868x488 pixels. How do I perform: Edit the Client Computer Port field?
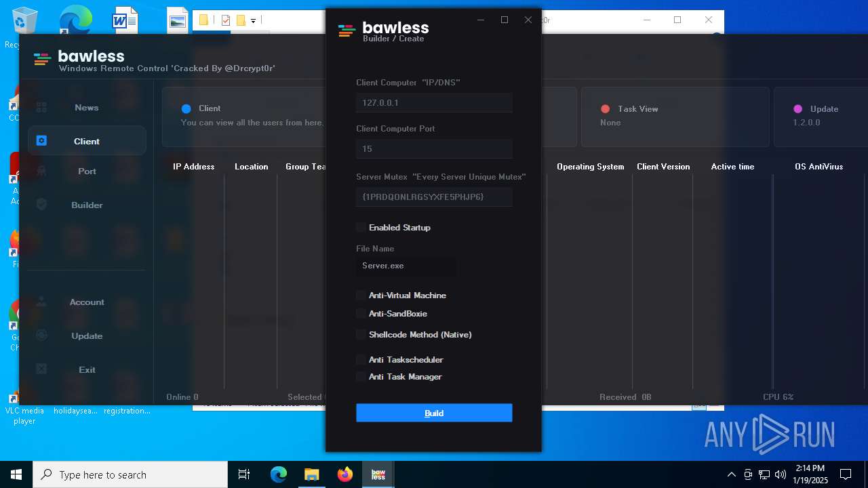[x=434, y=148]
